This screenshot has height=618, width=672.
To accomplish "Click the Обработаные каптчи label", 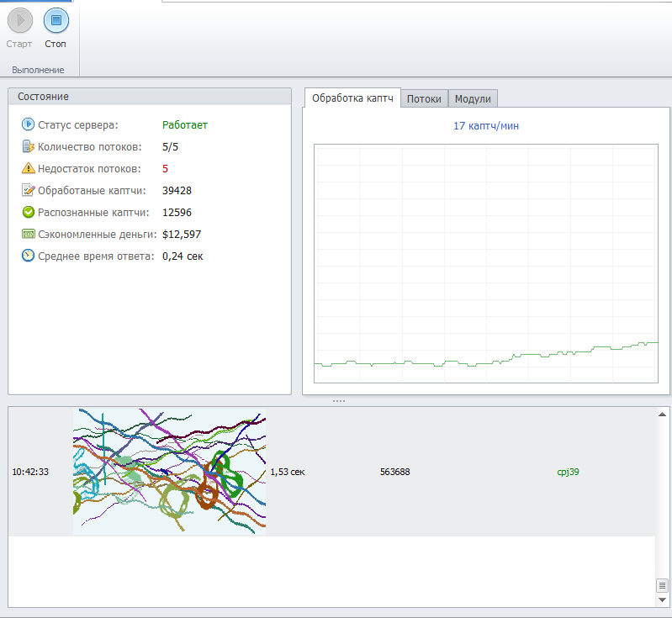I will (92, 191).
